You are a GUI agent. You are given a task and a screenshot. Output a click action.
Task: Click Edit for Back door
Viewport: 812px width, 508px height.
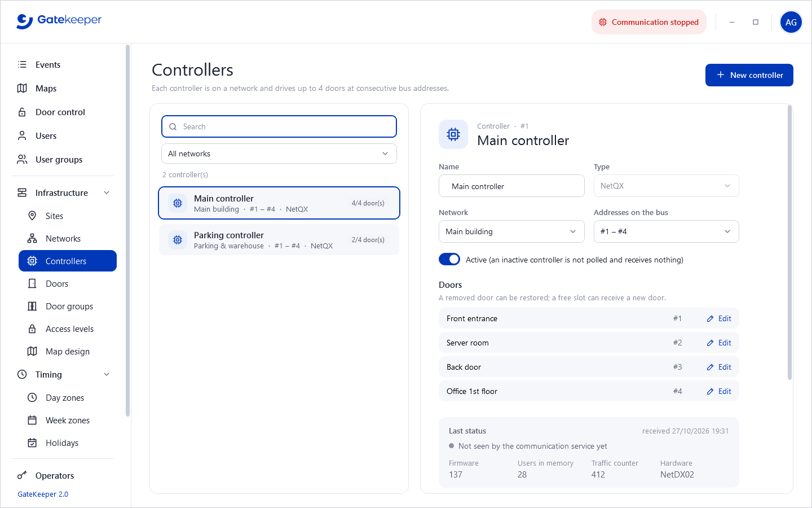[x=719, y=367]
